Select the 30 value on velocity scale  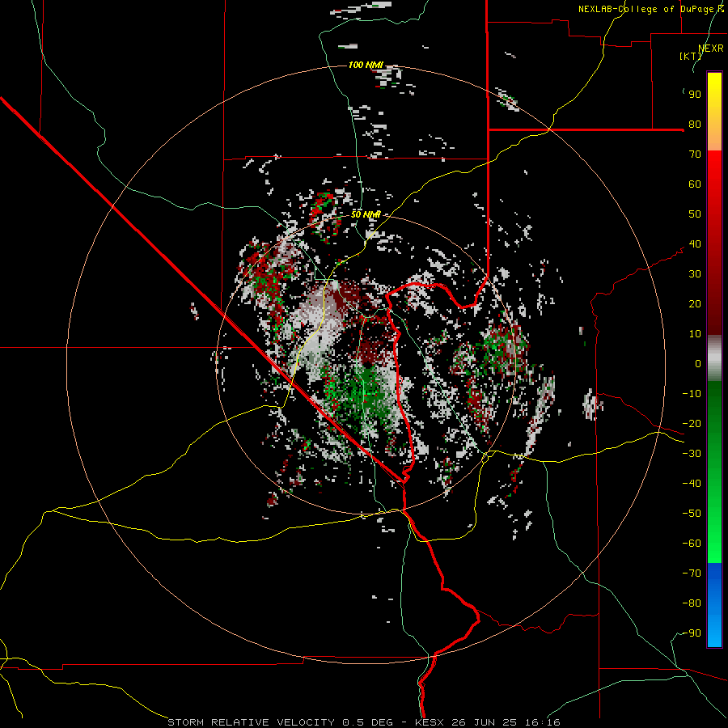[695, 274]
